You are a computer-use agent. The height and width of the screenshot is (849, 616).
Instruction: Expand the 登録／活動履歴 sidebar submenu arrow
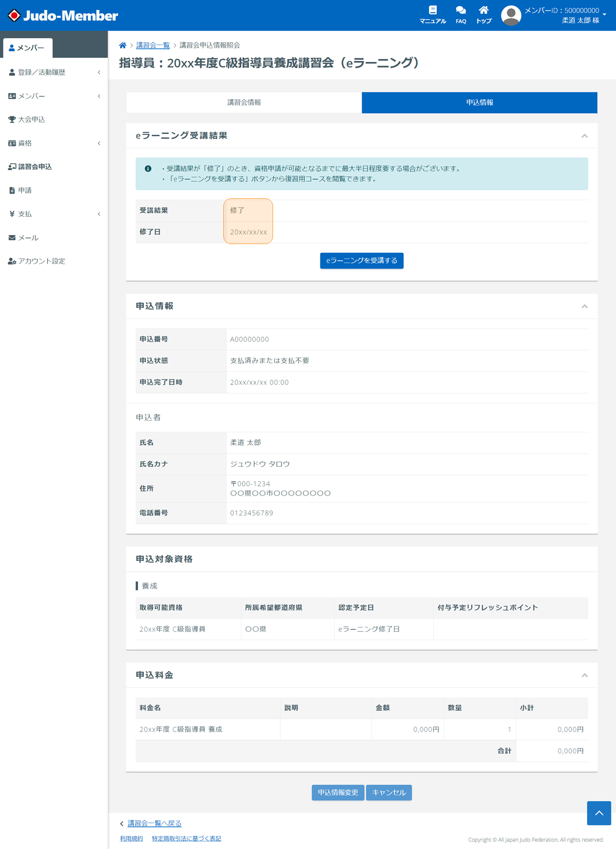(99, 72)
